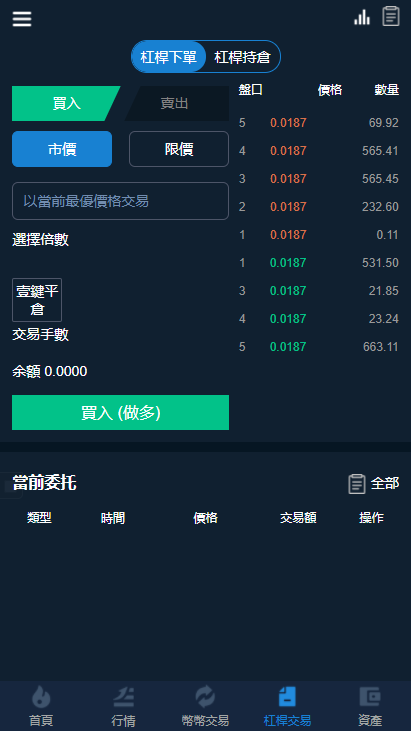Open the hamburger menu icon
Viewport: 411px width, 731px height.
(22, 19)
